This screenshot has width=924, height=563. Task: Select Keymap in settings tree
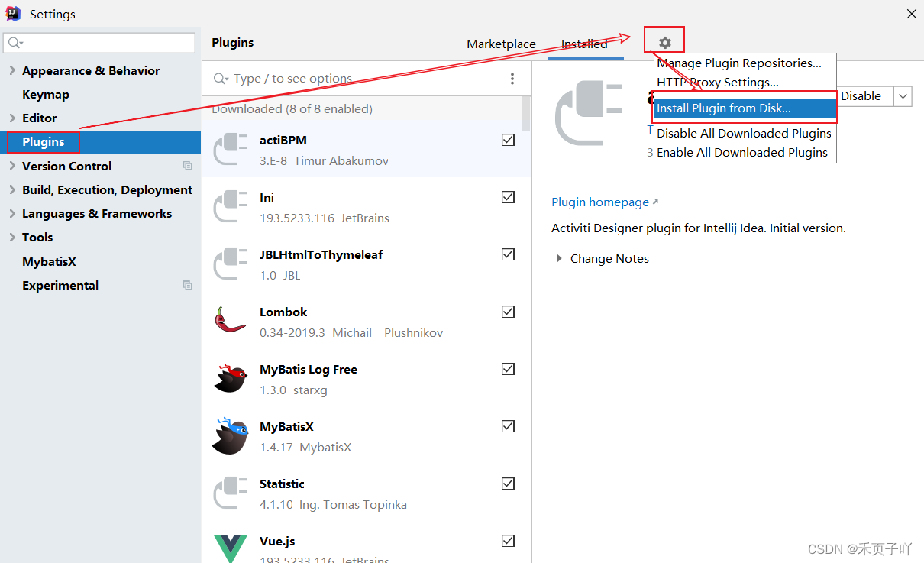pos(46,94)
